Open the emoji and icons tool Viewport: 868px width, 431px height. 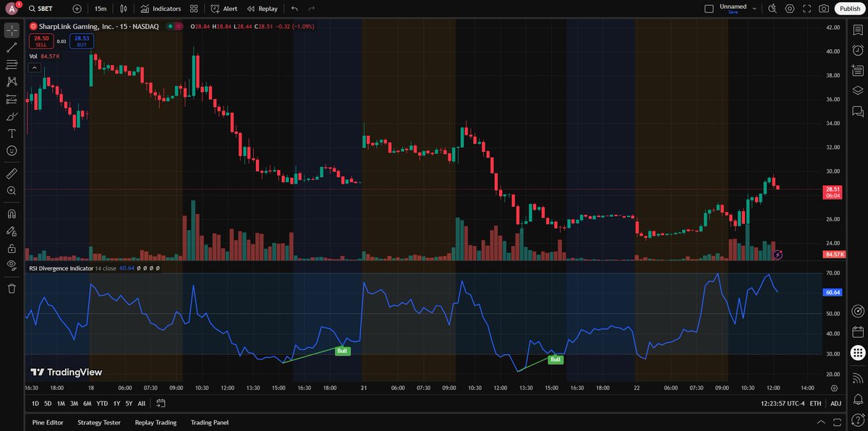point(12,150)
